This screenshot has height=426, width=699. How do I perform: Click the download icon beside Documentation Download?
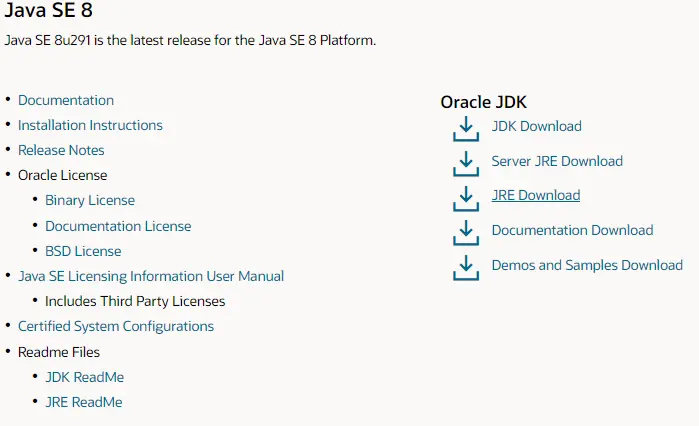466,233
